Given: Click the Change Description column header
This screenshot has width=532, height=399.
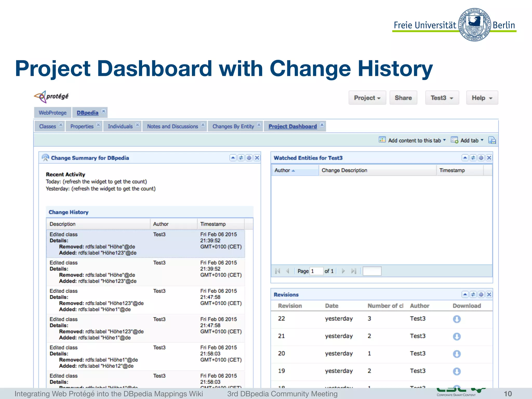Looking at the screenshot, I should [377, 170].
